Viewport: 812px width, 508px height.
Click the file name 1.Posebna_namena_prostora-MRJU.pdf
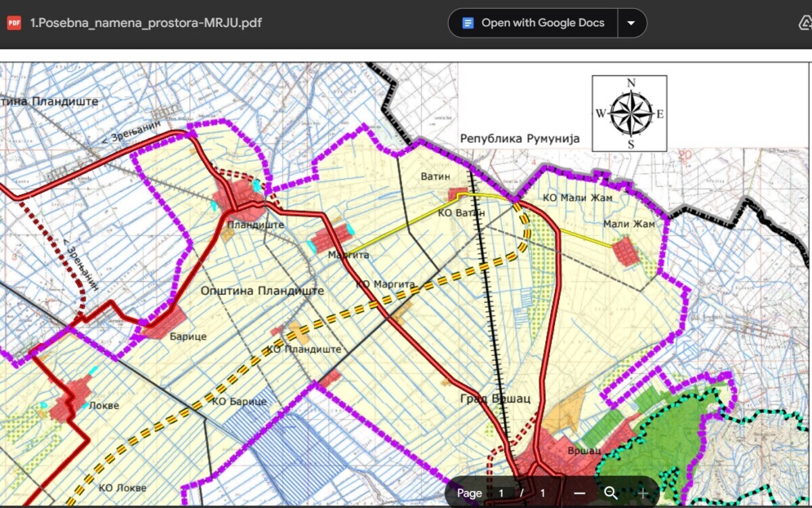[x=145, y=23]
